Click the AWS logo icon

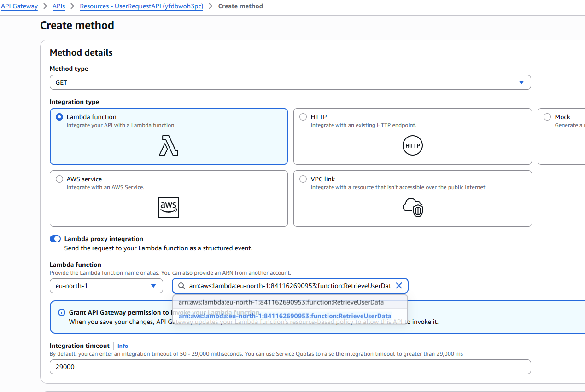click(169, 208)
